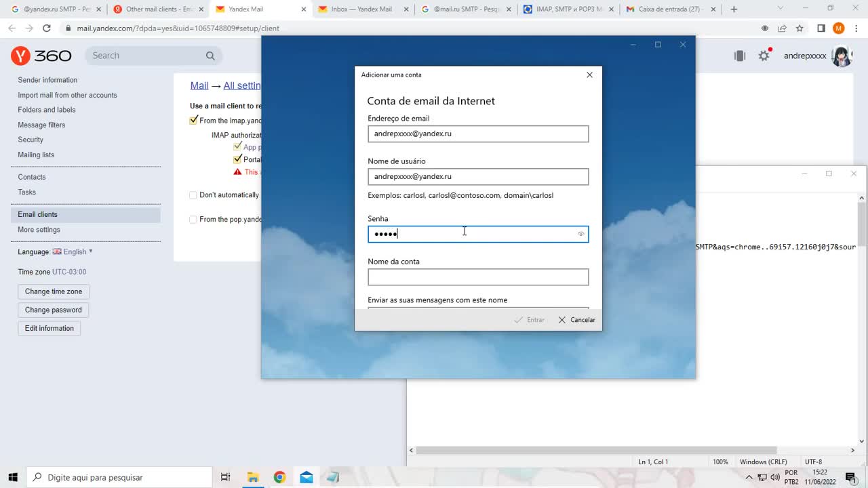Viewport: 868px width, 488px height.
Task: Switch to Inbox — Yandex Mail tab
Action: click(x=363, y=9)
